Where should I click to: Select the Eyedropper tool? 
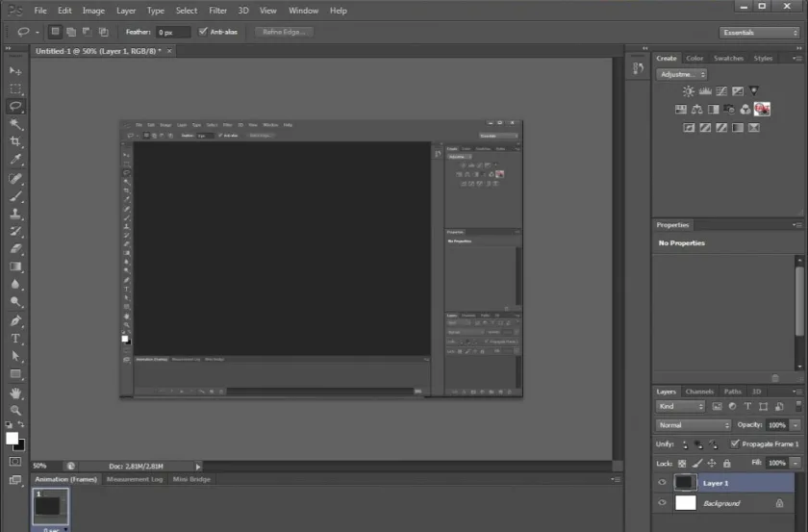15,160
